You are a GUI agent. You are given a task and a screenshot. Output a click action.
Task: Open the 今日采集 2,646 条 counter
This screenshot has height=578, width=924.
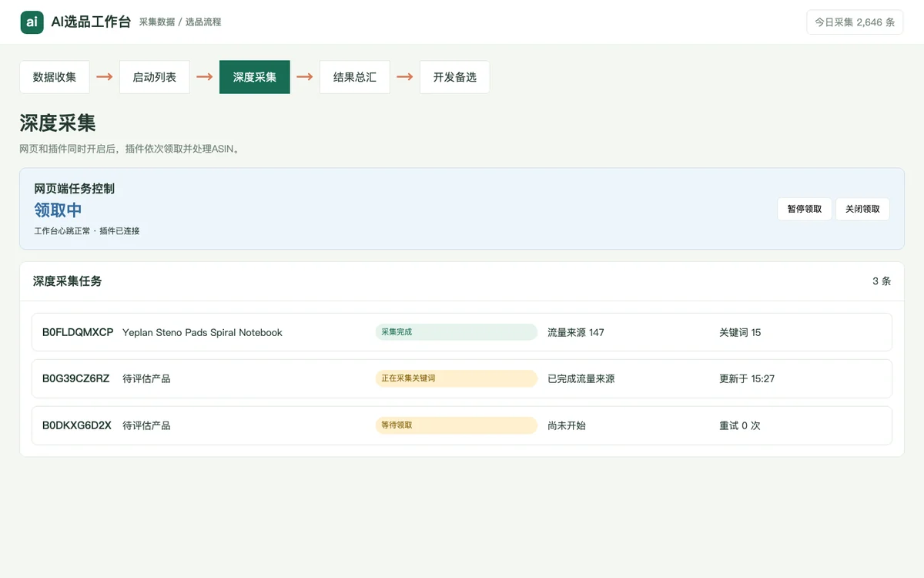[855, 22]
